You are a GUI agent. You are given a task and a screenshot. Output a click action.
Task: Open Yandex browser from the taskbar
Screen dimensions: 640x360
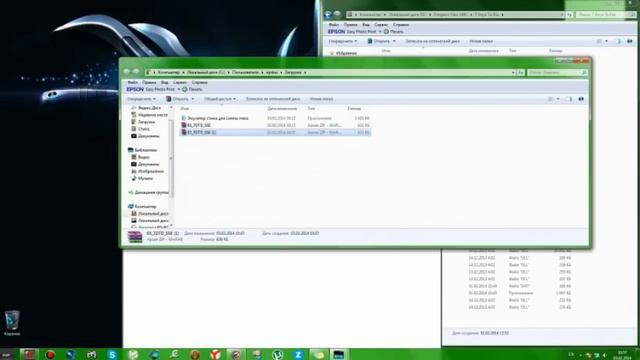coord(216,355)
